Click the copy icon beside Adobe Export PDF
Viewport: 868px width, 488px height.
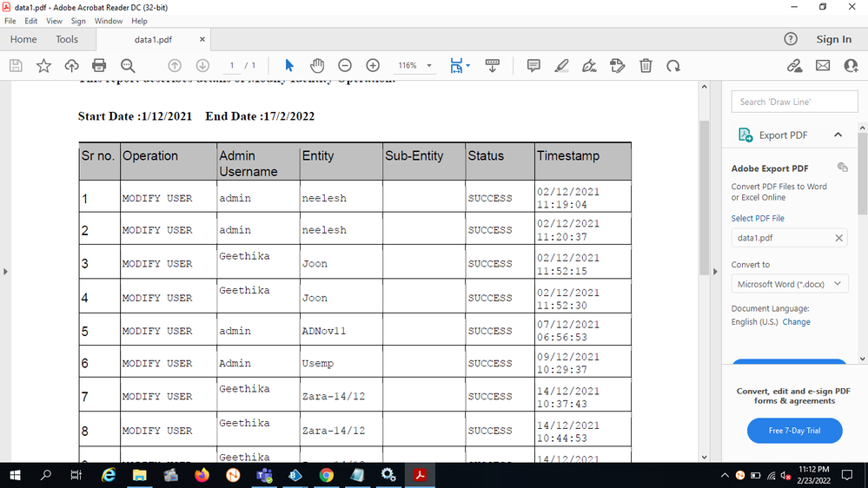(843, 167)
